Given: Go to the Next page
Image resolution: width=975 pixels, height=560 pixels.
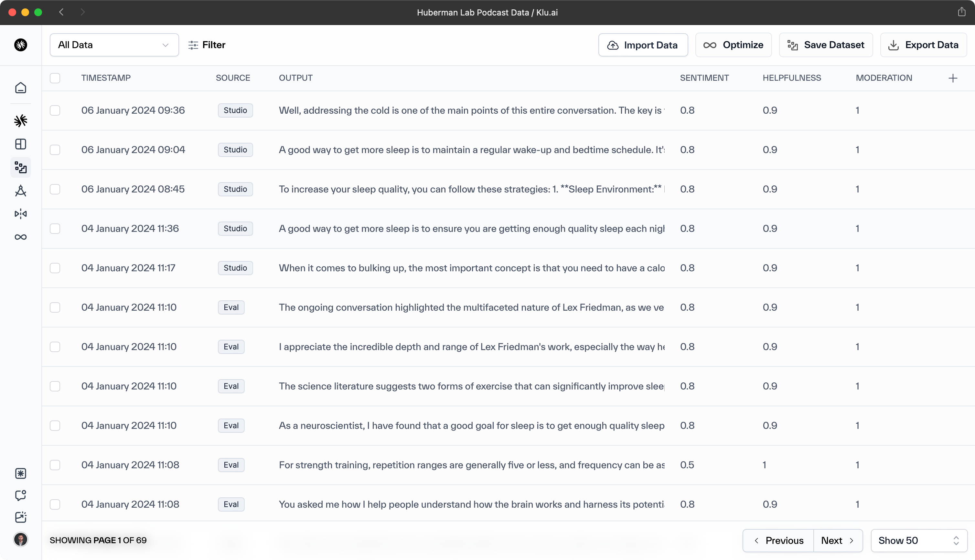Looking at the screenshot, I should (838, 540).
